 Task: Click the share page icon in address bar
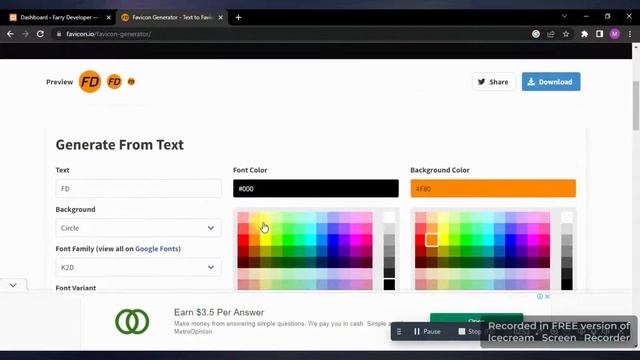551,34
